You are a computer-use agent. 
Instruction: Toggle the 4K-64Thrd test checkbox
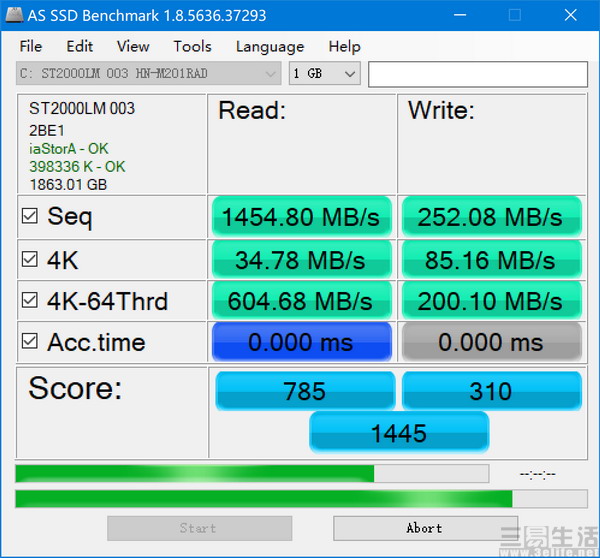[x=29, y=300]
